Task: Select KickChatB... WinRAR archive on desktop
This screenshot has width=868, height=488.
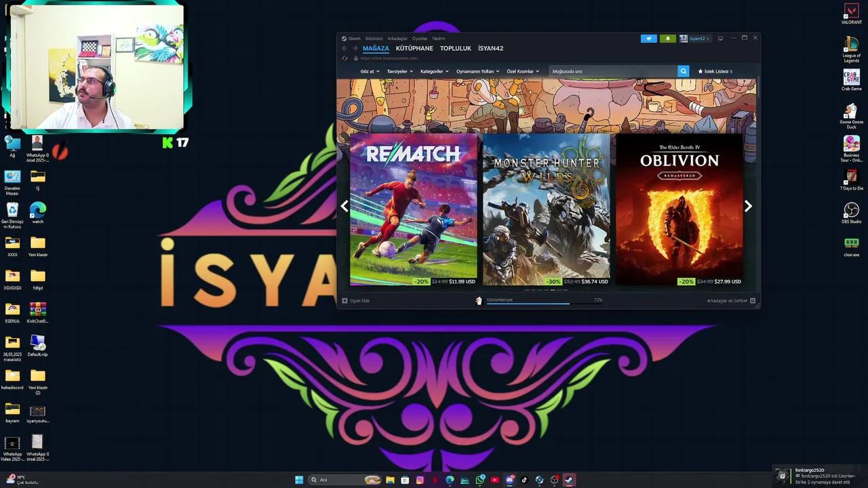Action: 38,312
